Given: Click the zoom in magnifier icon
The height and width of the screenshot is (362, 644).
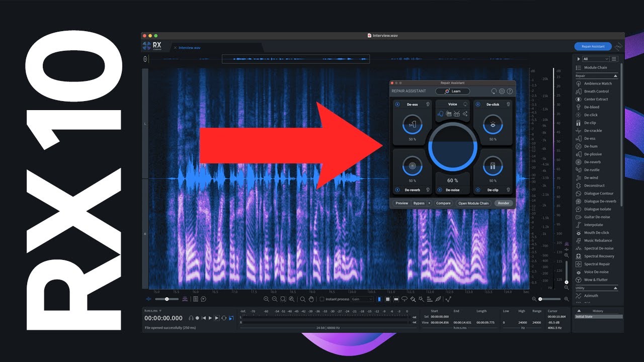Looking at the screenshot, I should click(x=266, y=299).
